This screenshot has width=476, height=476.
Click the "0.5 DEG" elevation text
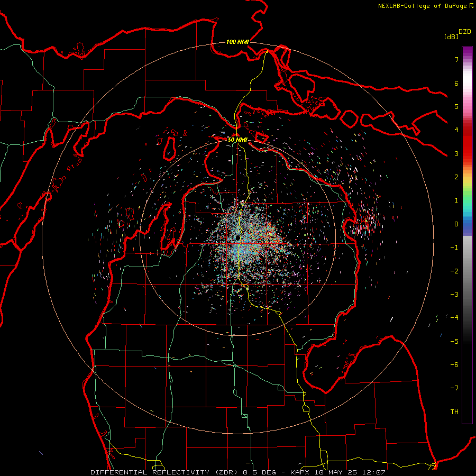(x=259, y=472)
